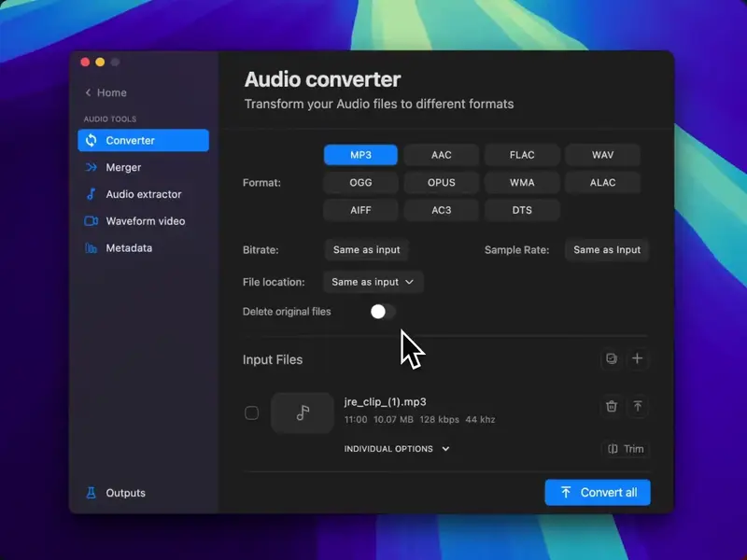Select WAV output format
Screen dimensions: 747x560
pos(602,155)
